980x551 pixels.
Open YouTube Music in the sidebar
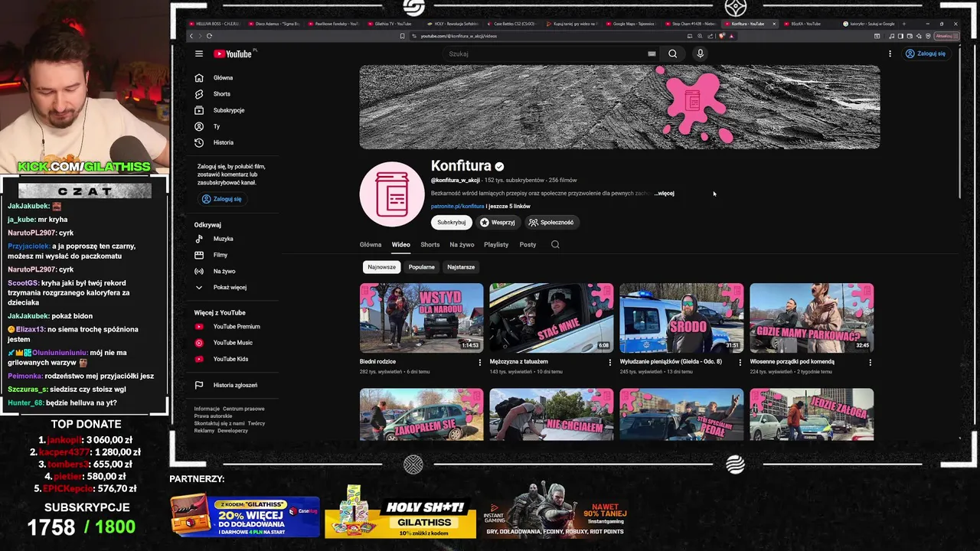(x=224, y=343)
